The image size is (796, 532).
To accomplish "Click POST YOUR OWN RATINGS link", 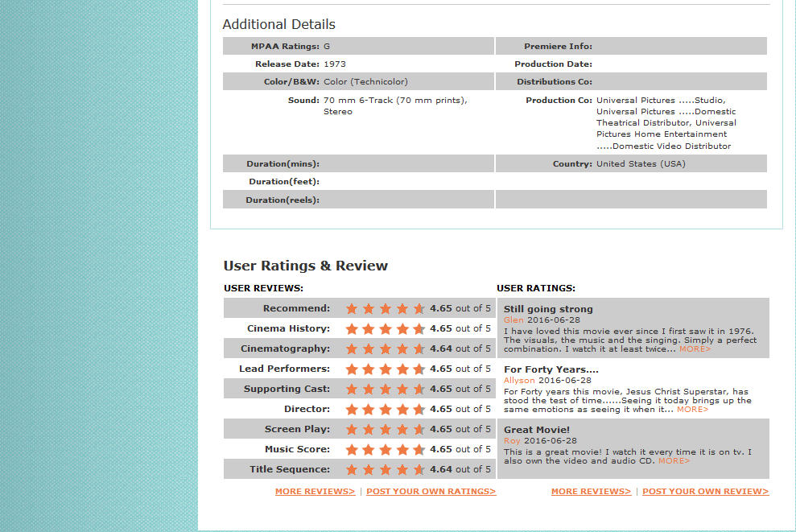I will 431,491.
